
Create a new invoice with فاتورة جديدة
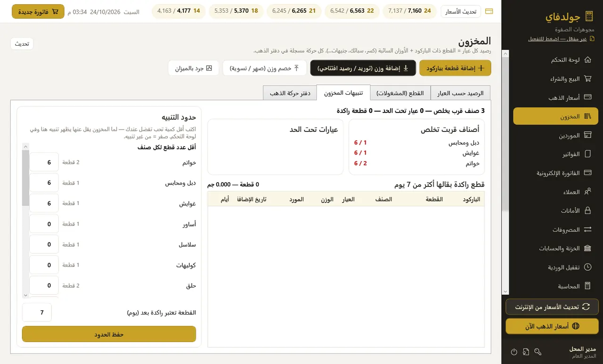click(38, 11)
